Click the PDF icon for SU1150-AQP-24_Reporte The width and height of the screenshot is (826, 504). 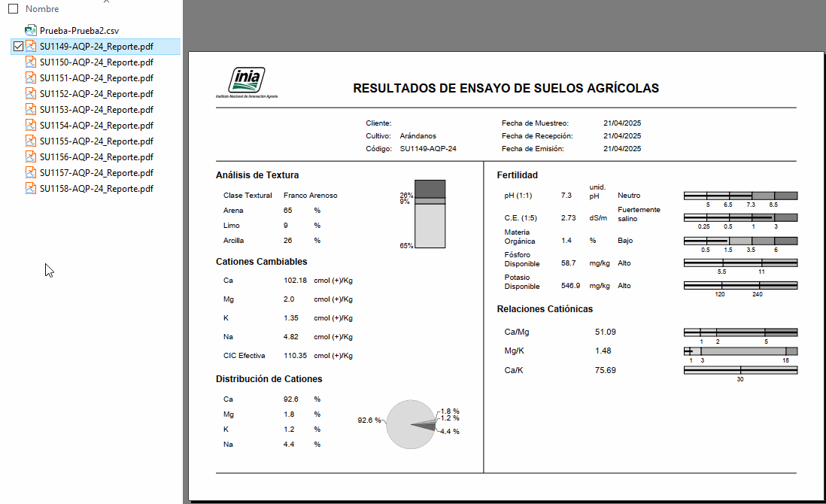(31, 62)
